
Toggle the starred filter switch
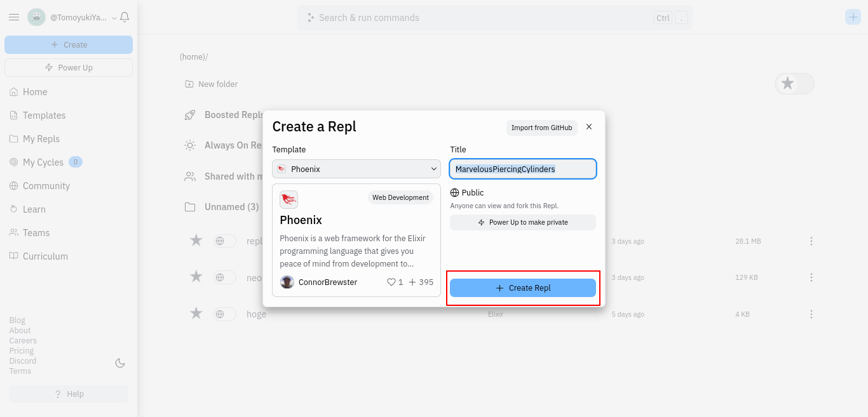click(794, 83)
